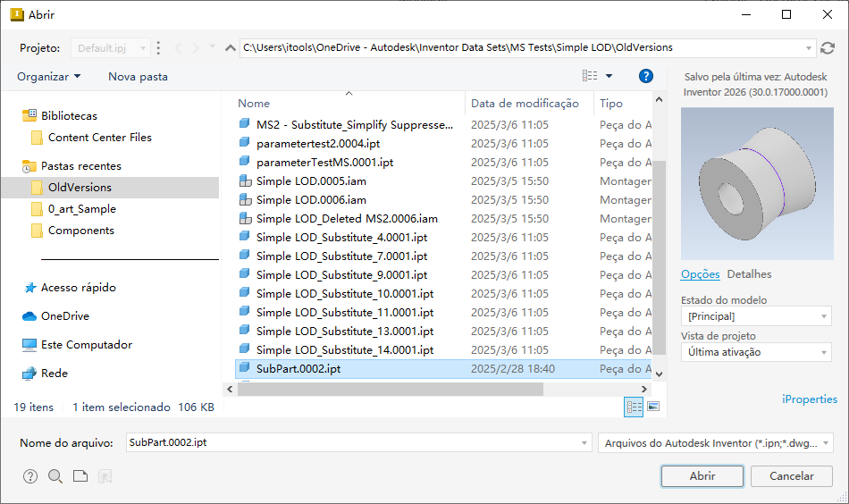This screenshot has width=849, height=504.
Task: Select MS2 - Substitute_Simplify Suppresse... file
Action: point(355,124)
